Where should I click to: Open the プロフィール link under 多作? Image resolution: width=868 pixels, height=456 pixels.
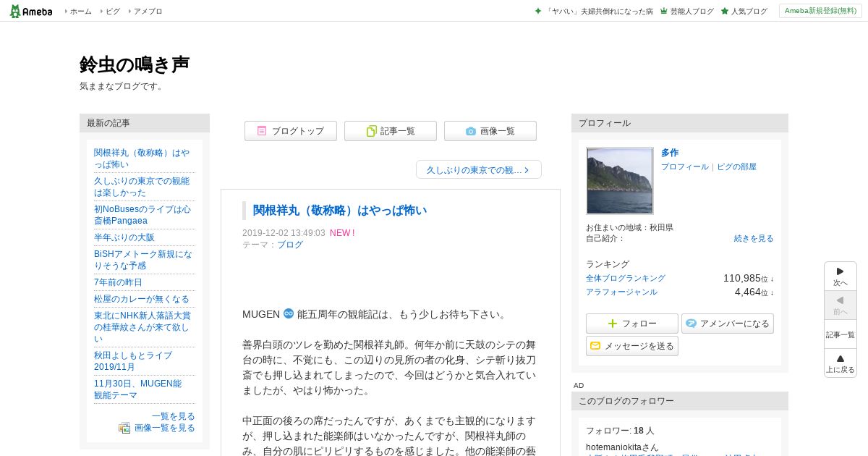pyautogui.click(x=685, y=167)
